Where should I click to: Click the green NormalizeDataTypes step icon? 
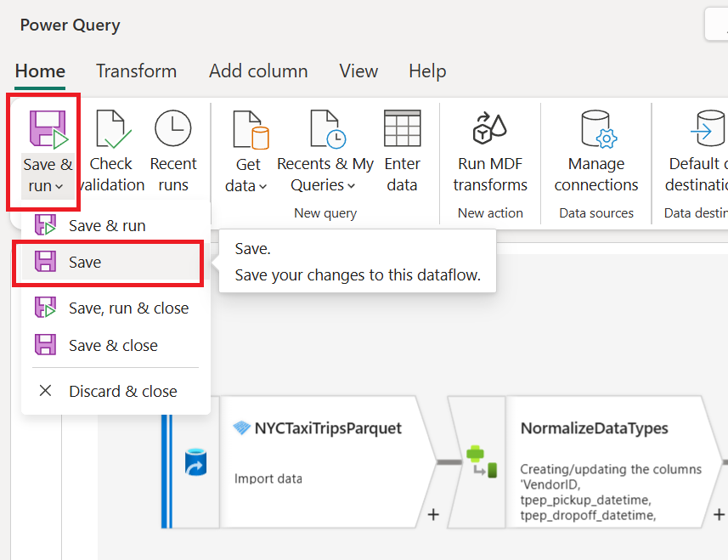483,461
